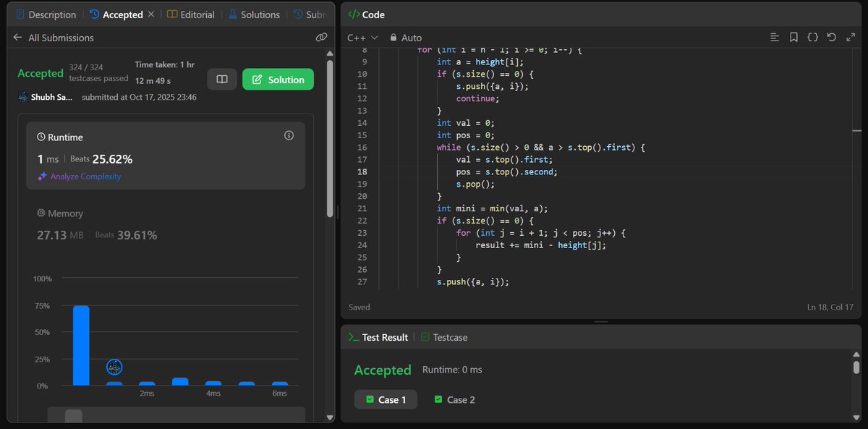Click the '324 / 324 testcases passed' text

[x=98, y=72]
